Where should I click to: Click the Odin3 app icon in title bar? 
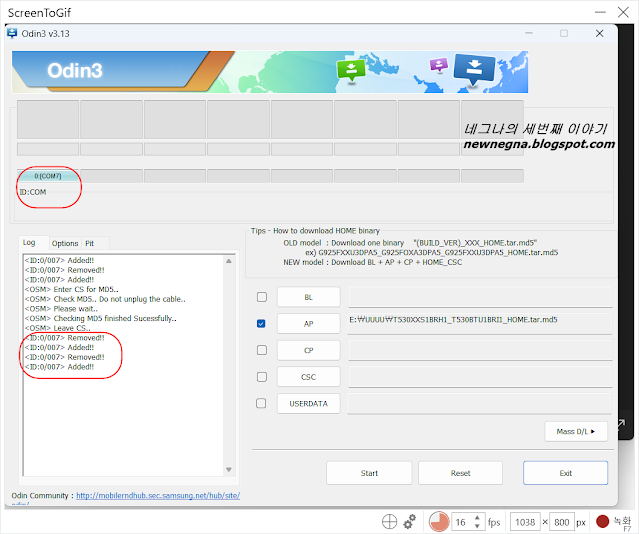click(12, 33)
